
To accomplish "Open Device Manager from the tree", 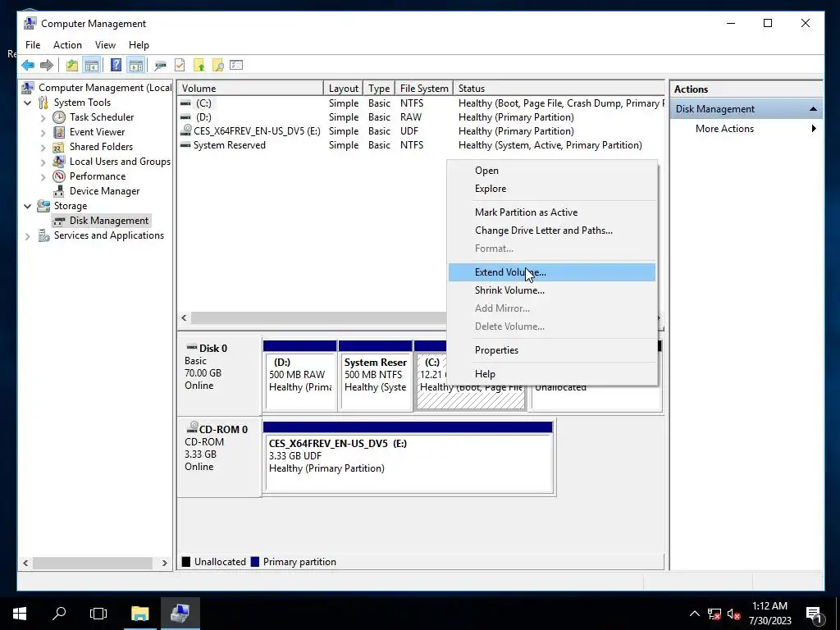I will click(104, 191).
